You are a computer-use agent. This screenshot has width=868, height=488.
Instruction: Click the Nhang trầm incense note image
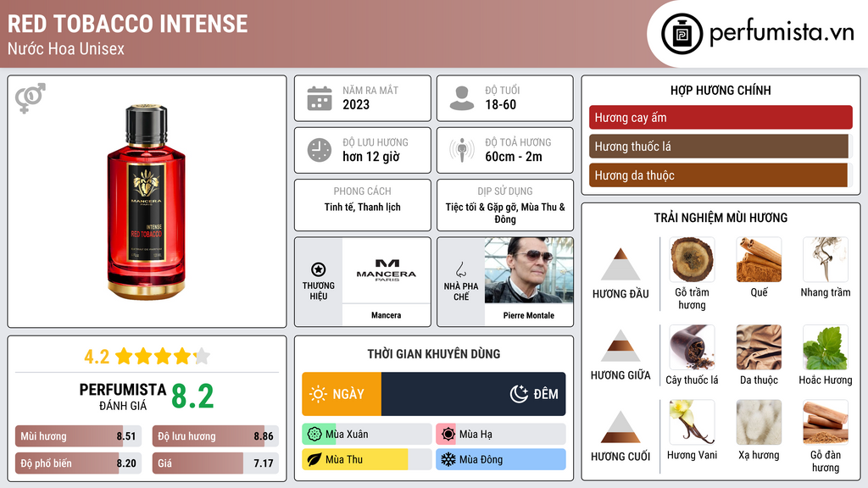[x=826, y=259]
